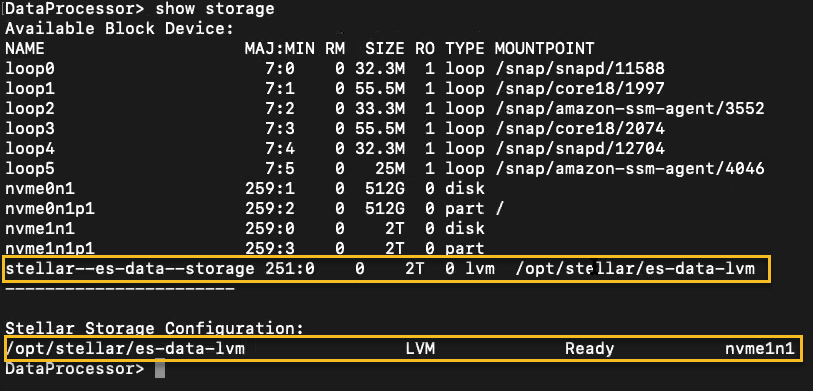Click the cursor at the bottom DataProcessor prompt
The height and width of the screenshot is (391, 813).
(x=160, y=369)
